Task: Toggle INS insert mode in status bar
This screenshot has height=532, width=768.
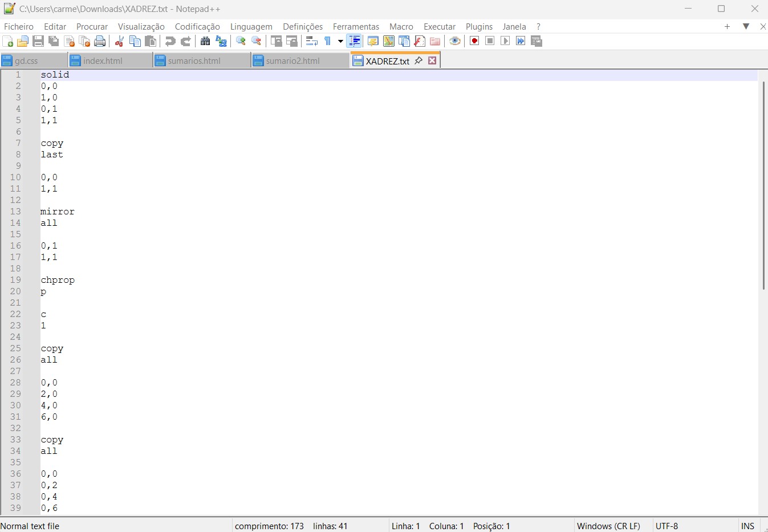Action: click(x=747, y=526)
